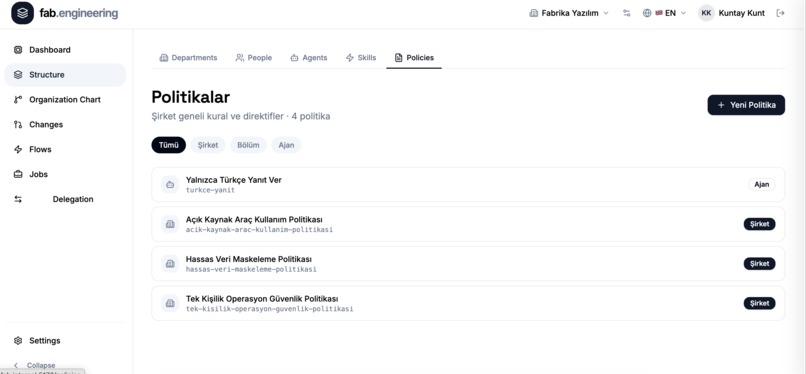The height and width of the screenshot is (374, 806).
Task: Open the Changes page
Action: (x=65, y=124)
